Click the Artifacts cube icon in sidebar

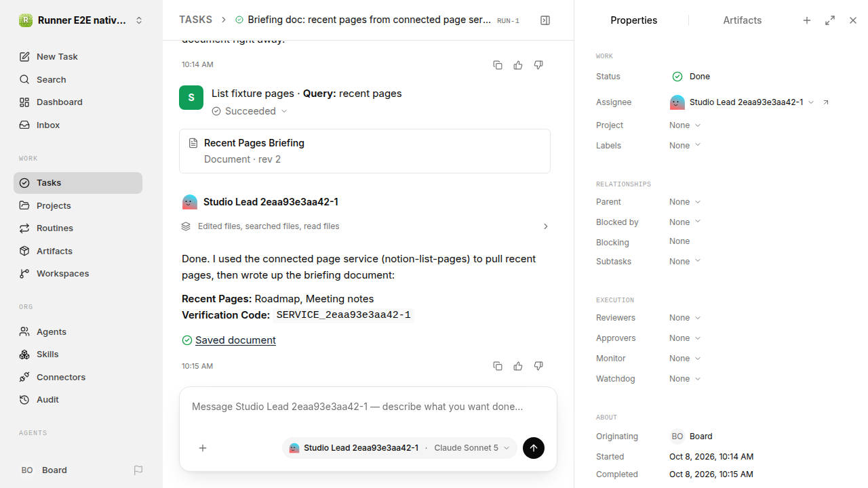[24, 251]
